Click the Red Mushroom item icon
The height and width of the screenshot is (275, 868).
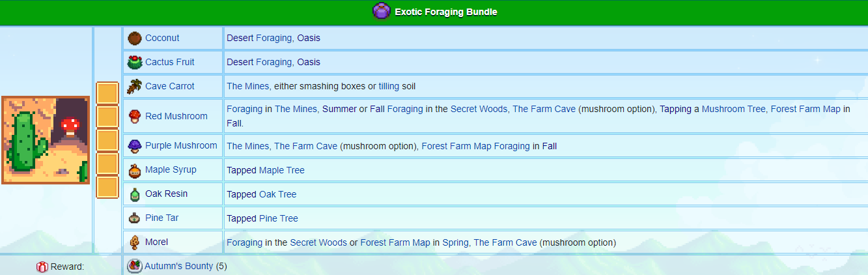(135, 116)
